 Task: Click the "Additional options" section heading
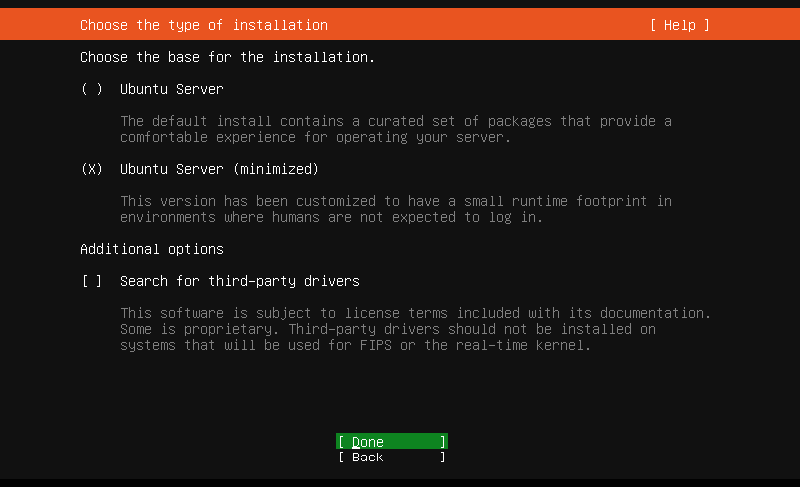tap(151, 249)
